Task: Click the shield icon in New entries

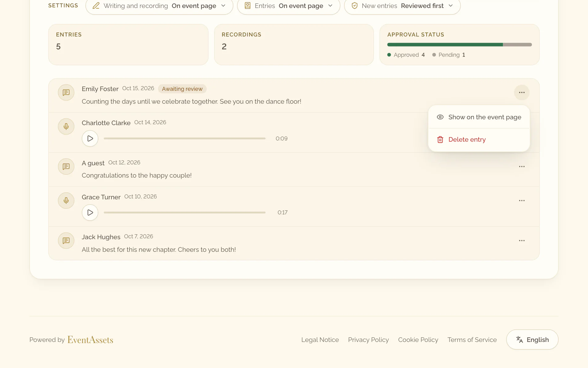Action: point(355,6)
